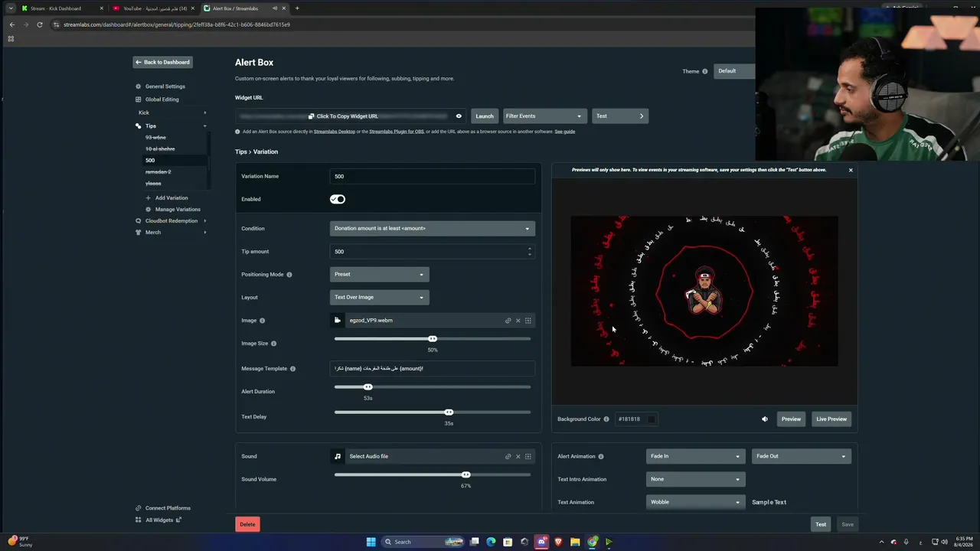The image size is (980, 551).
Task: Click the Background Color swatch
Action: tap(651, 419)
